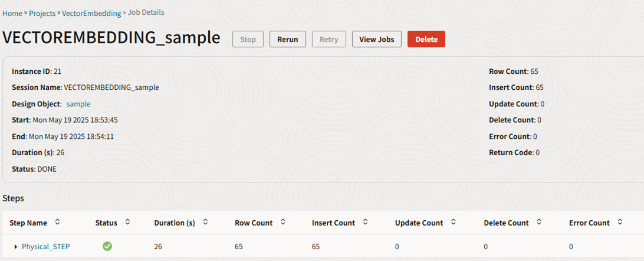Click the Row Count cell 65 in Physical_STEP row
Viewport: 644px width, 261px height.
coord(239,247)
